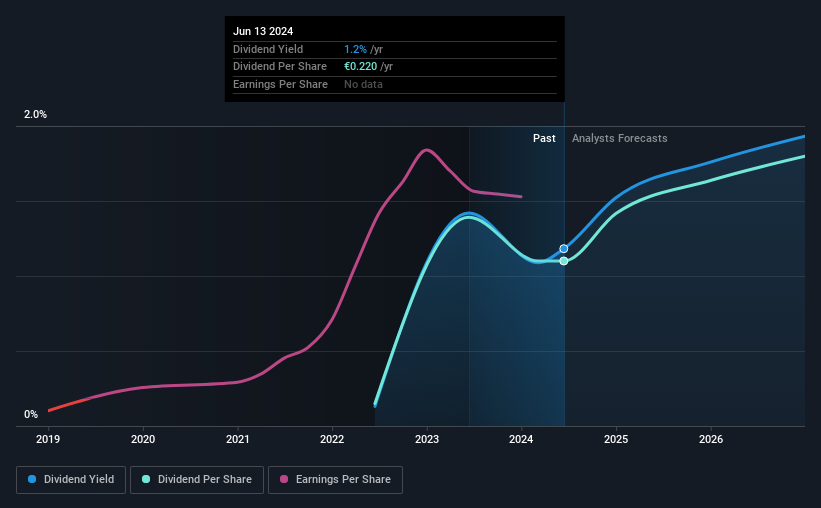Click the No data earnings value
This screenshot has width=821, height=508.
click(x=363, y=84)
